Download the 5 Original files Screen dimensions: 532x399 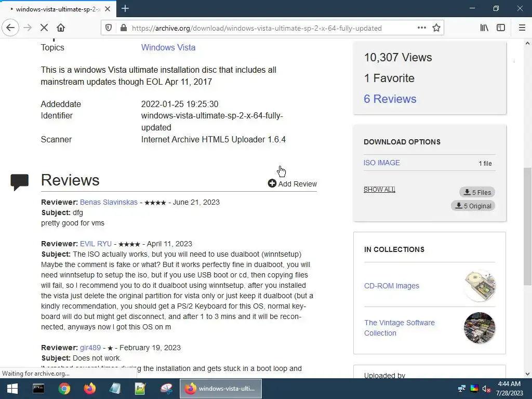(473, 206)
